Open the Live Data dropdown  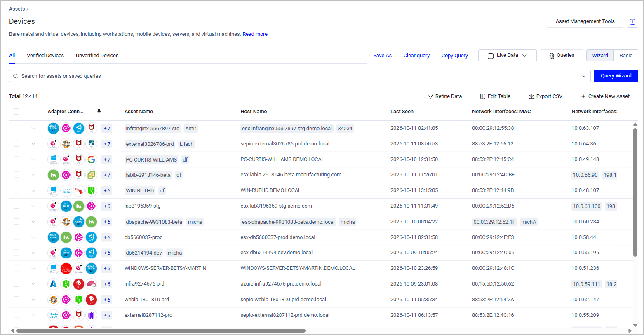507,55
